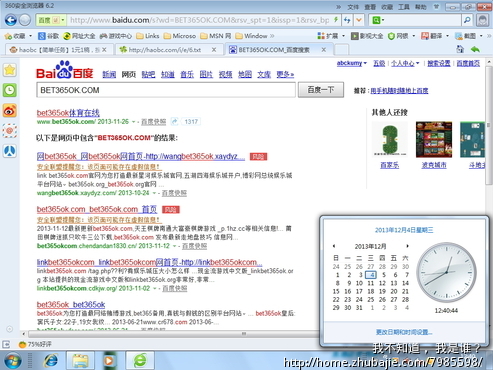Open the Windows Start button
The image size is (493, 370).
tap(13, 361)
